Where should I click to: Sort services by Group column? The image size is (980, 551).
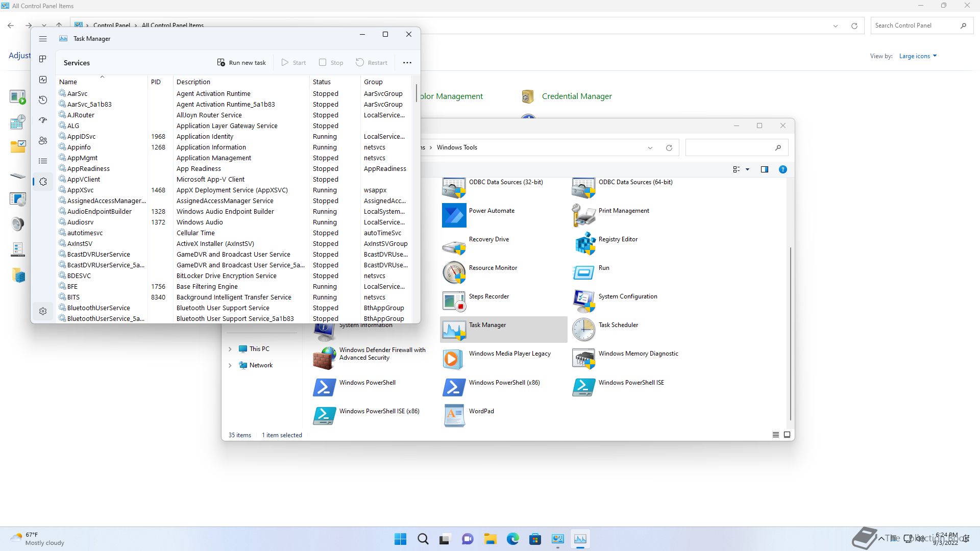(x=385, y=82)
